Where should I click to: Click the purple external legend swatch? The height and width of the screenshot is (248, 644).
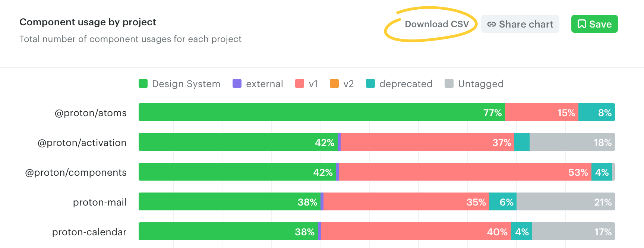pyautogui.click(x=237, y=83)
